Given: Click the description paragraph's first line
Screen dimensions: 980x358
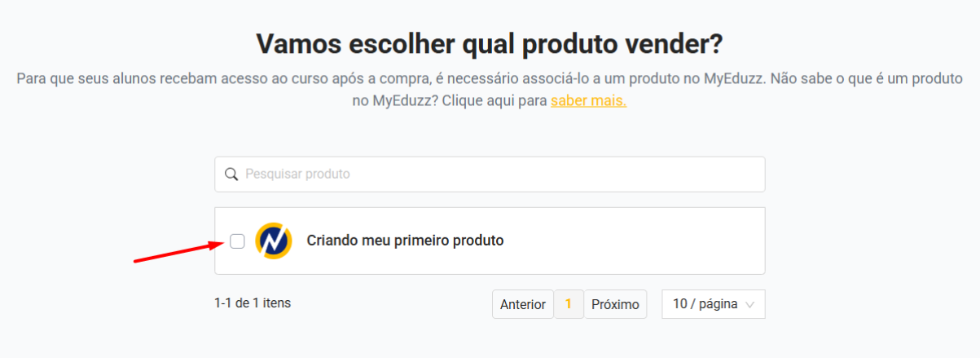Looking at the screenshot, I should [490, 79].
